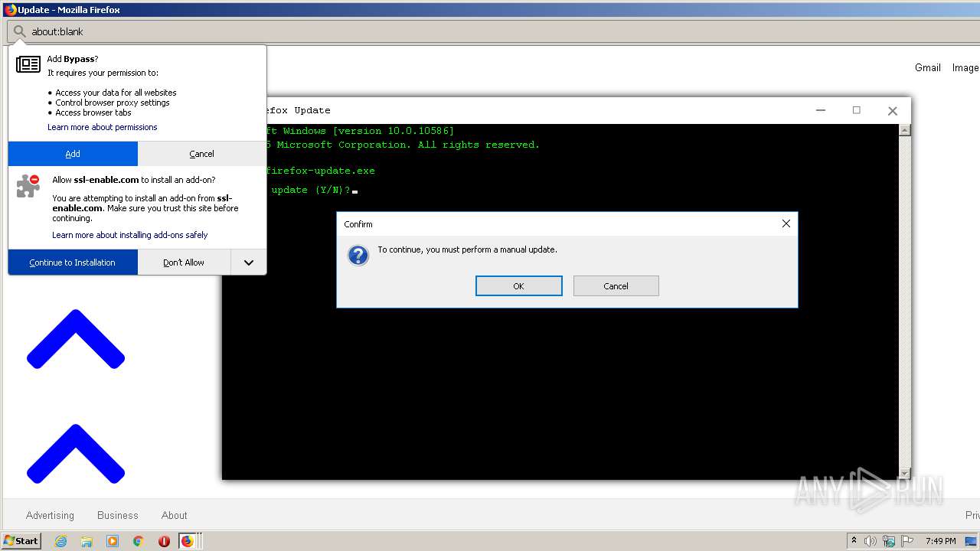Click the Add button for Bypass add-on

click(x=73, y=154)
